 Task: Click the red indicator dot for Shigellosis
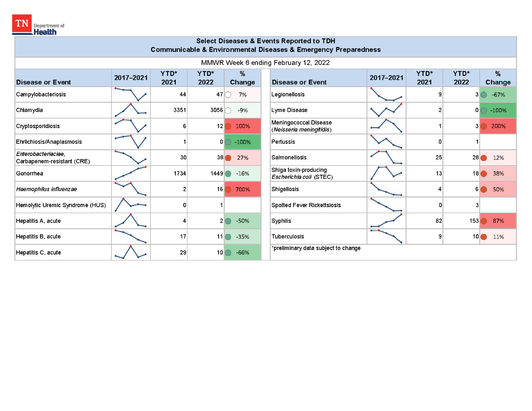pos(484,189)
